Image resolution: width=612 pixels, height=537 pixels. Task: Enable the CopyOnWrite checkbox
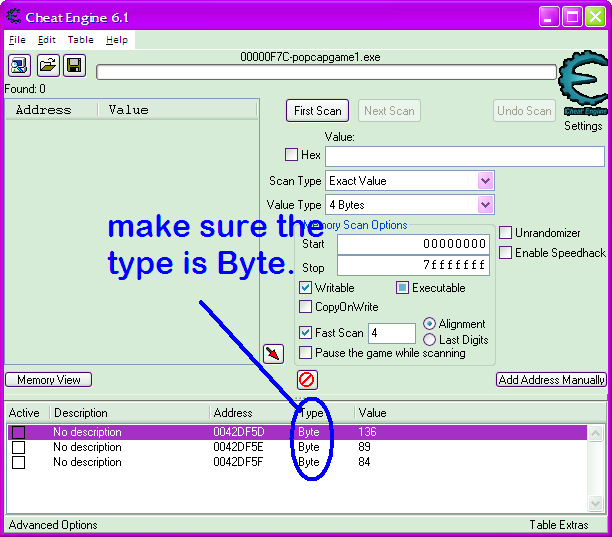pos(305,306)
